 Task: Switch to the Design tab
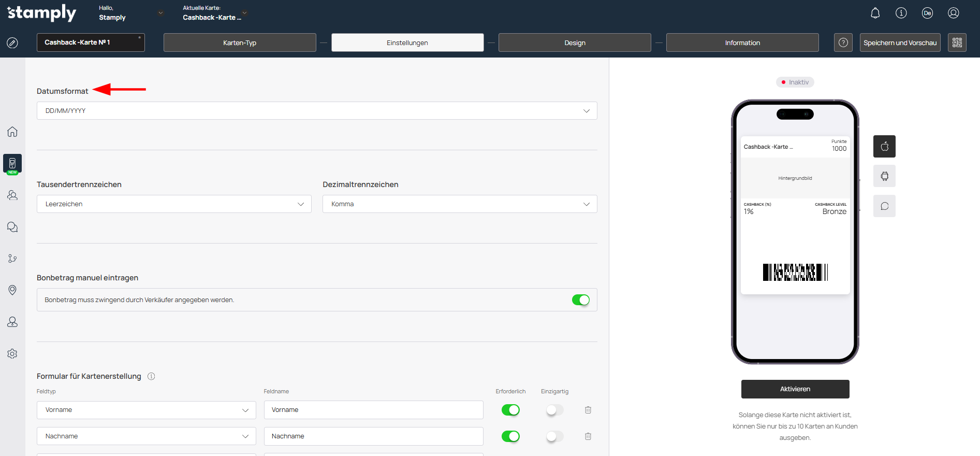click(x=574, y=42)
